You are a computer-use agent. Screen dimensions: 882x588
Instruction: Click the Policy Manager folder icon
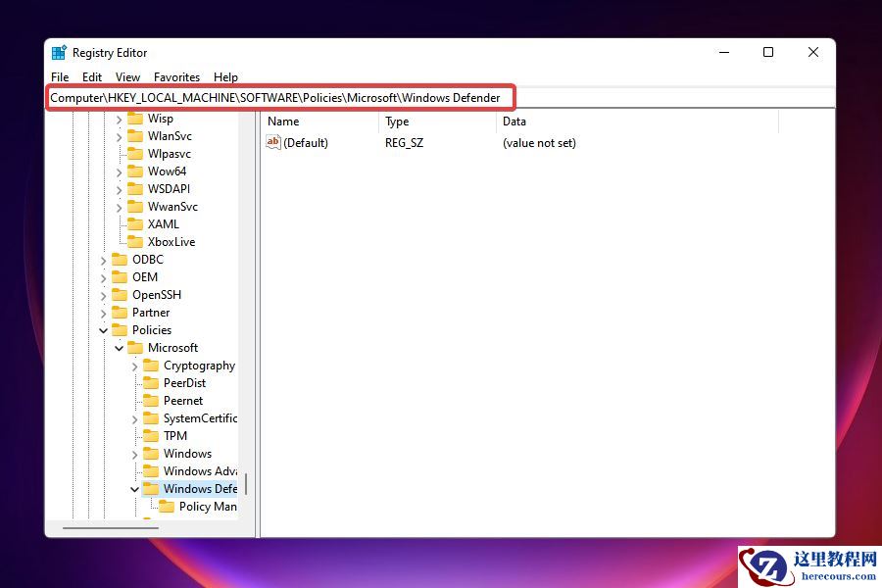(x=167, y=506)
